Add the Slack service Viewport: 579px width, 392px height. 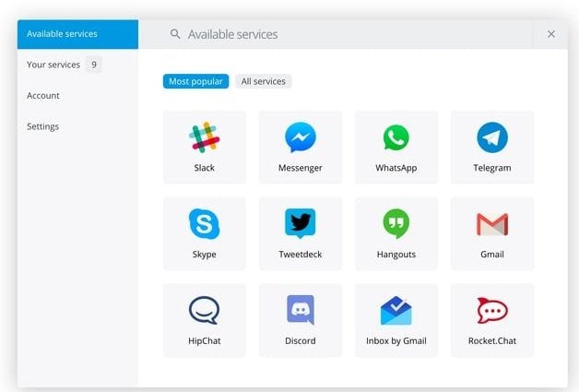(204, 147)
